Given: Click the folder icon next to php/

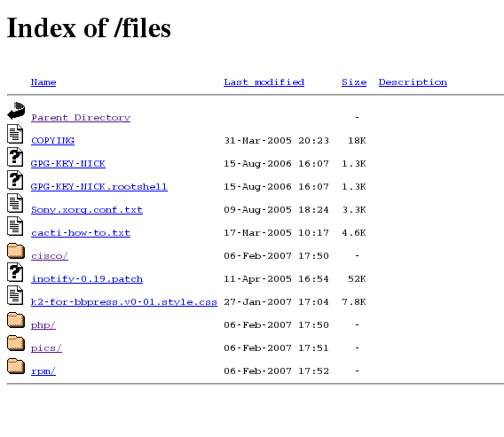Looking at the screenshot, I should (16, 320).
